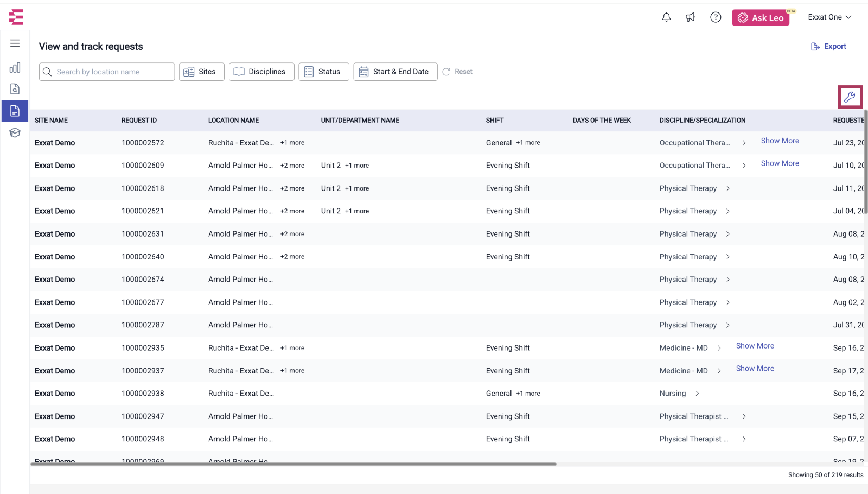
Task: Click request ID 1000002640
Action: tap(143, 257)
